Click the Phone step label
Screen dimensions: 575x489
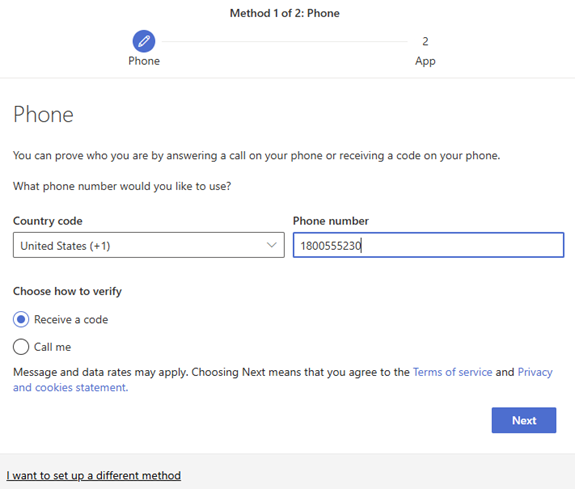point(144,61)
